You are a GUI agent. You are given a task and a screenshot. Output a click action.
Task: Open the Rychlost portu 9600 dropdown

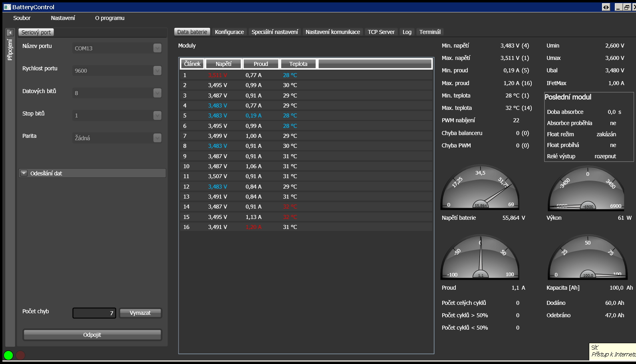[x=157, y=71]
